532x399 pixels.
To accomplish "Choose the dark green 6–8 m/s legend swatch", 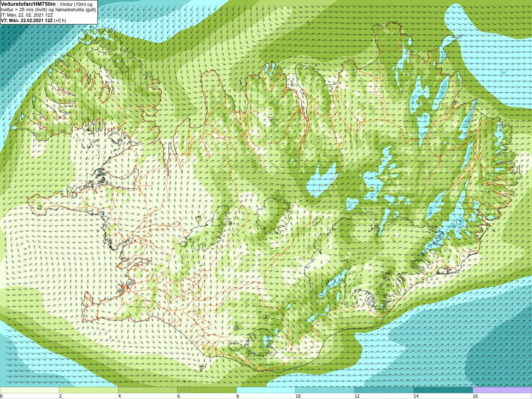I will click(x=207, y=390).
